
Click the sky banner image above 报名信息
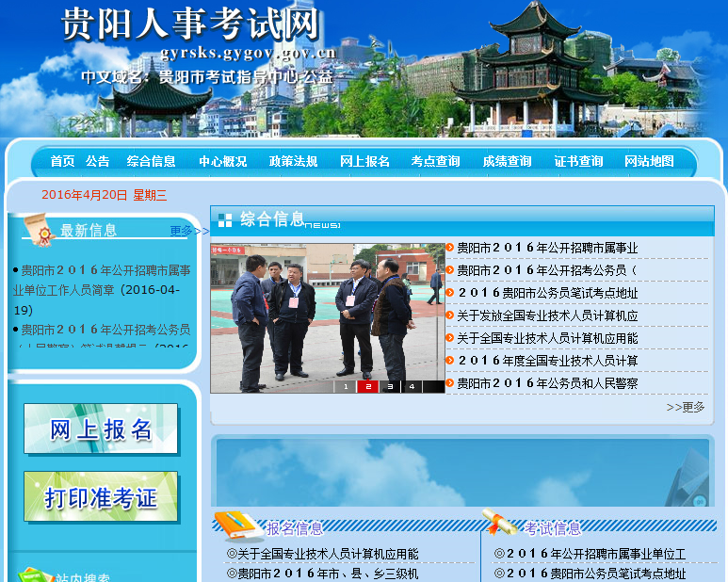tap(462, 473)
